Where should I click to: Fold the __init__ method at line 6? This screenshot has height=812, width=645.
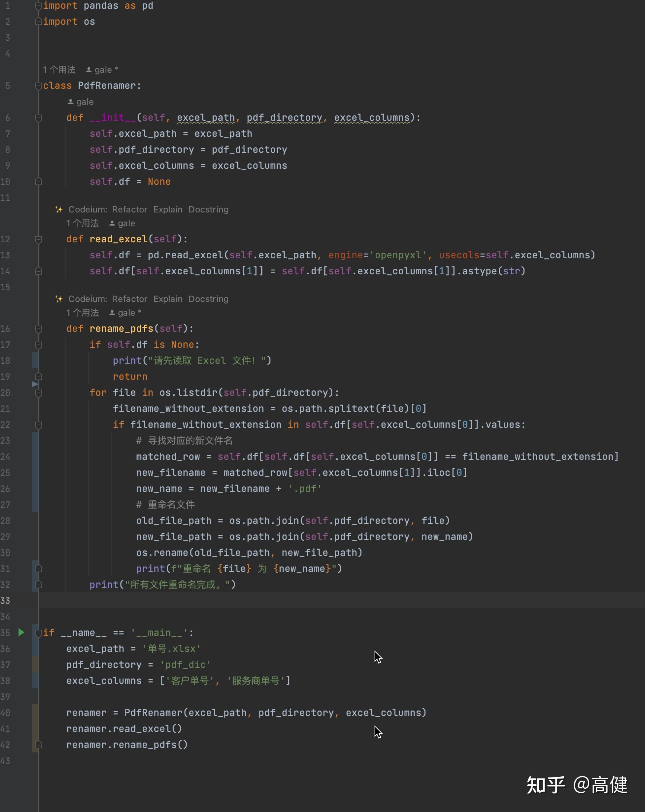pos(38,118)
